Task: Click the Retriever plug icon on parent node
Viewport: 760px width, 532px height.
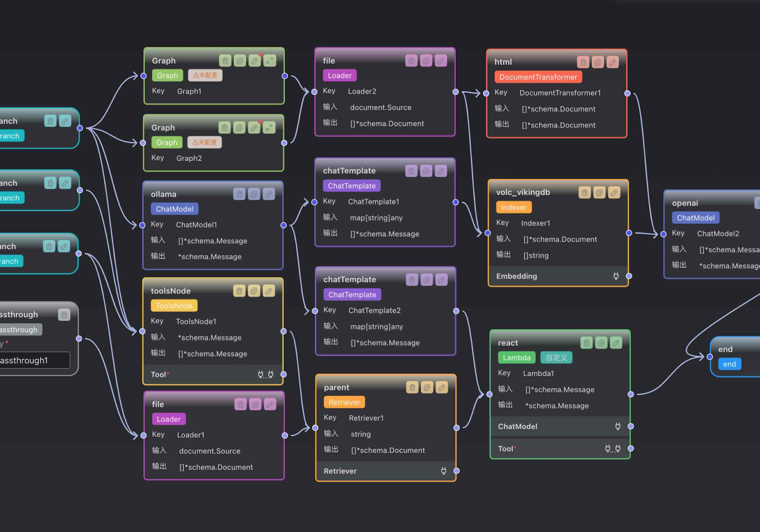Action: coord(443,471)
